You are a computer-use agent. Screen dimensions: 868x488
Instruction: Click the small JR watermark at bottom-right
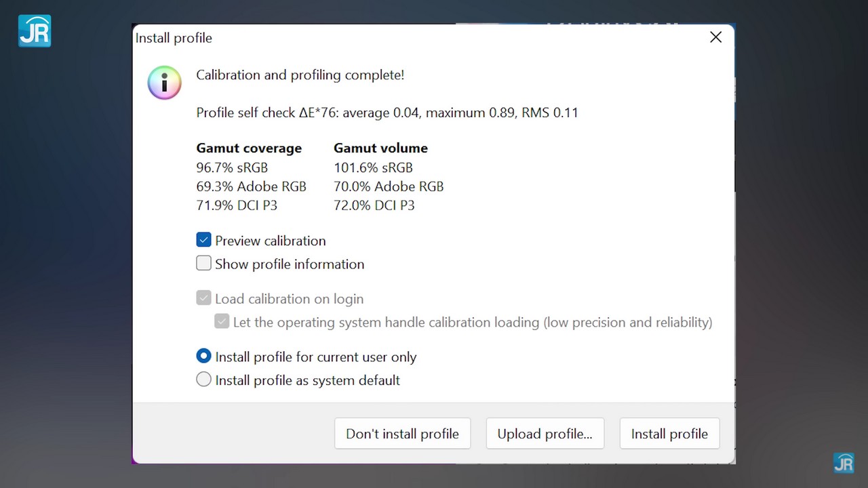843,463
